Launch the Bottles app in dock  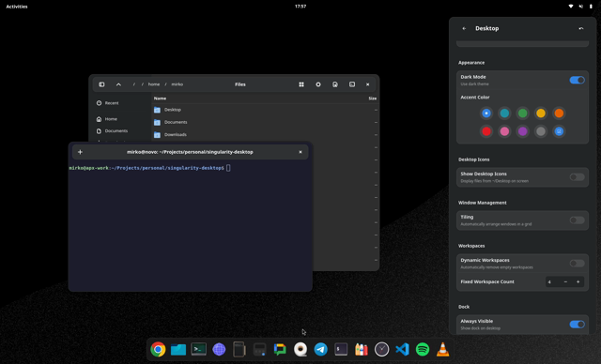[362, 349]
